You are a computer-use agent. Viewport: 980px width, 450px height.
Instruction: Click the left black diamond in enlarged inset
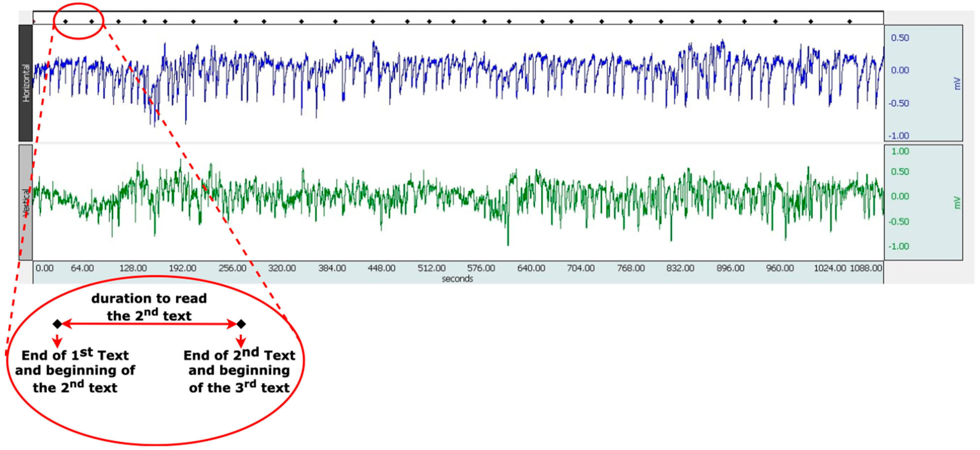click(57, 324)
